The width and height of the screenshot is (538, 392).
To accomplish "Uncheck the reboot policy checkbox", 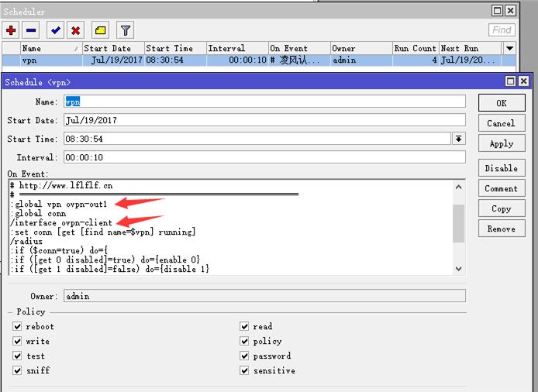I will (17, 327).
